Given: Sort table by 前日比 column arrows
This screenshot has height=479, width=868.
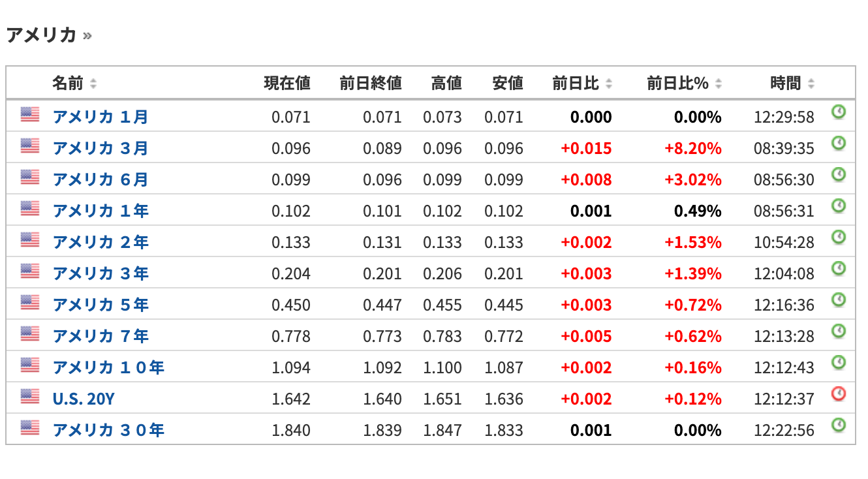Looking at the screenshot, I should click(x=609, y=84).
